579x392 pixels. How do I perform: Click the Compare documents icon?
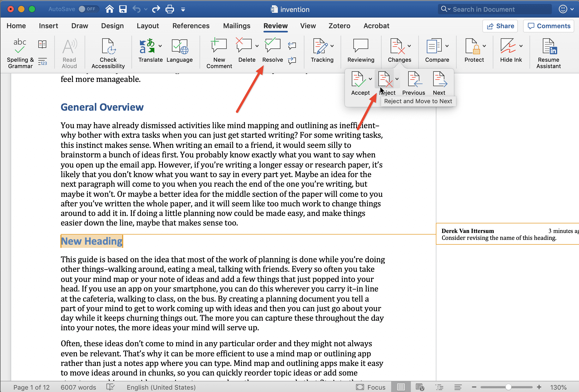pyautogui.click(x=434, y=46)
